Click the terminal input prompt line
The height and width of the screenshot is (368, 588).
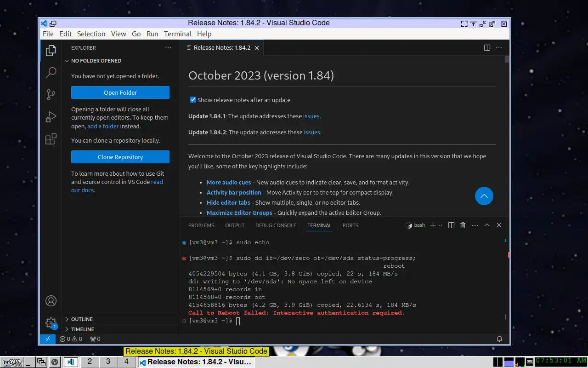[345, 321]
